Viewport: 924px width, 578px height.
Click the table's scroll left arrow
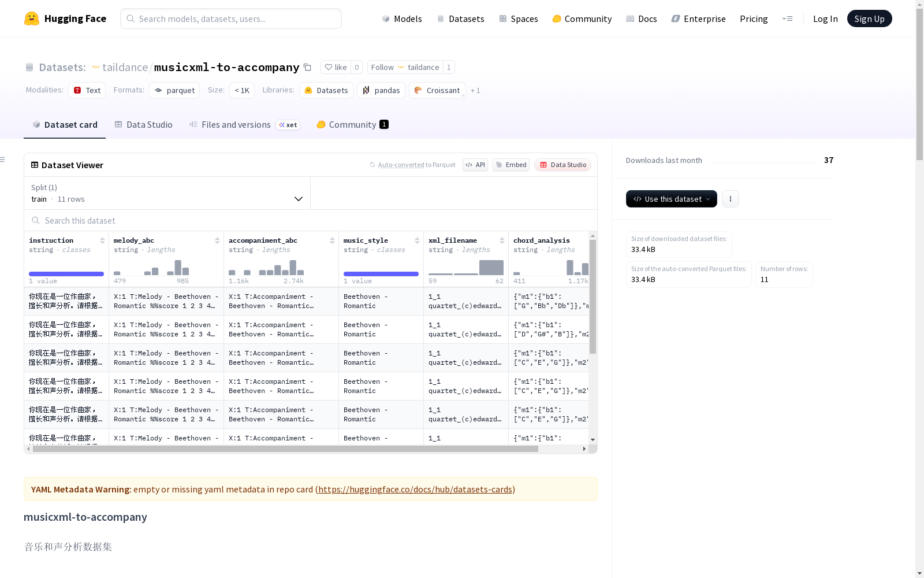coord(28,449)
